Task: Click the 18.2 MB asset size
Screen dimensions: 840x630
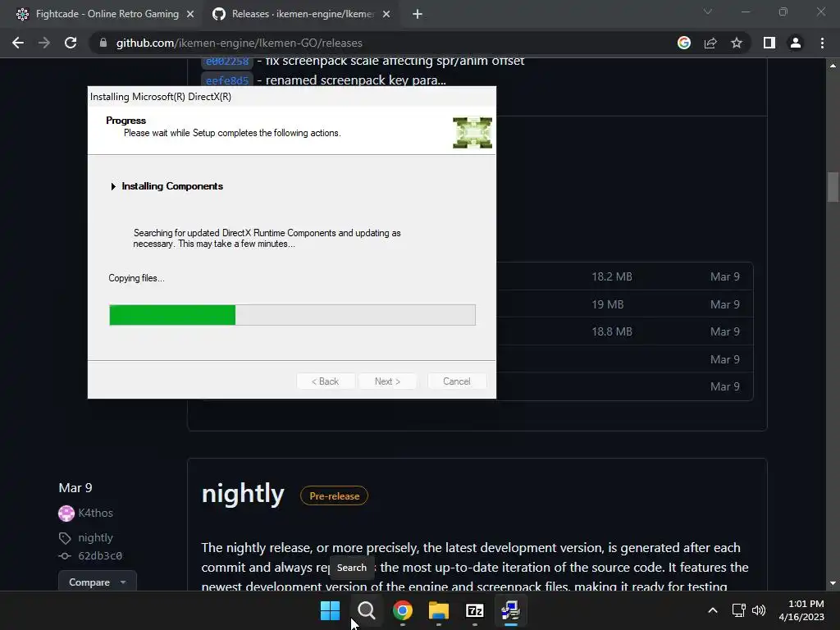Action: (x=612, y=277)
